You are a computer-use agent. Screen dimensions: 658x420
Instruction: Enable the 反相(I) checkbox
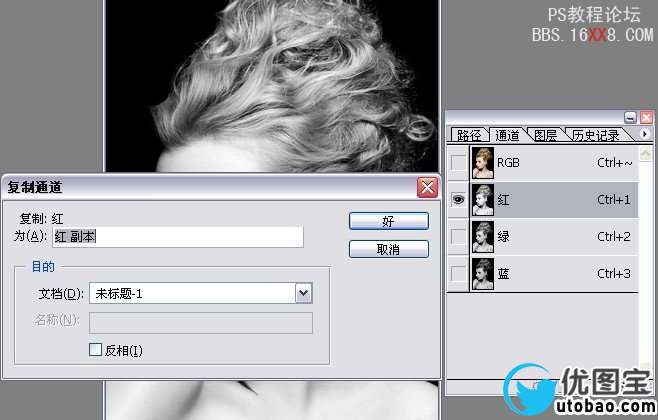pyautogui.click(x=95, y=350)
